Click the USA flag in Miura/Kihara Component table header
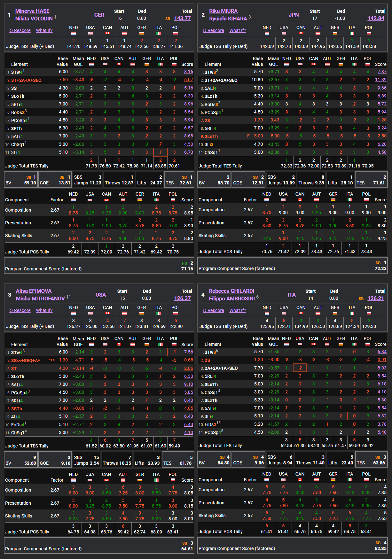Image resolution: width=392 pixels, height=559 pixels. coord(283,200)
